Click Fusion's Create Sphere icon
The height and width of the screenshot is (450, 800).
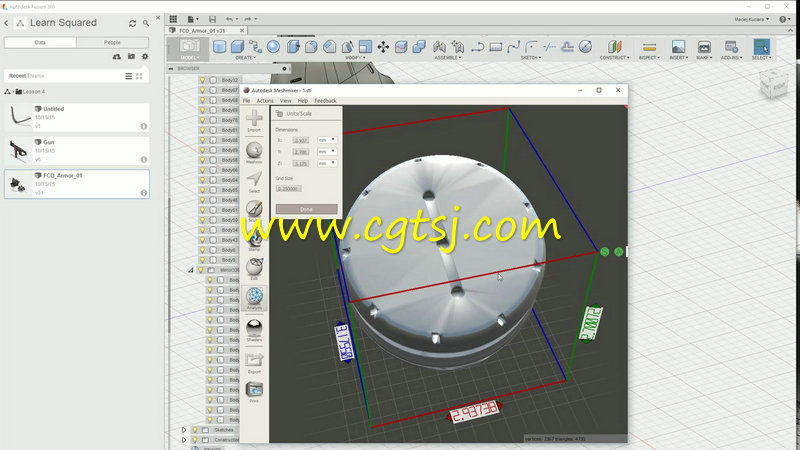273,46
